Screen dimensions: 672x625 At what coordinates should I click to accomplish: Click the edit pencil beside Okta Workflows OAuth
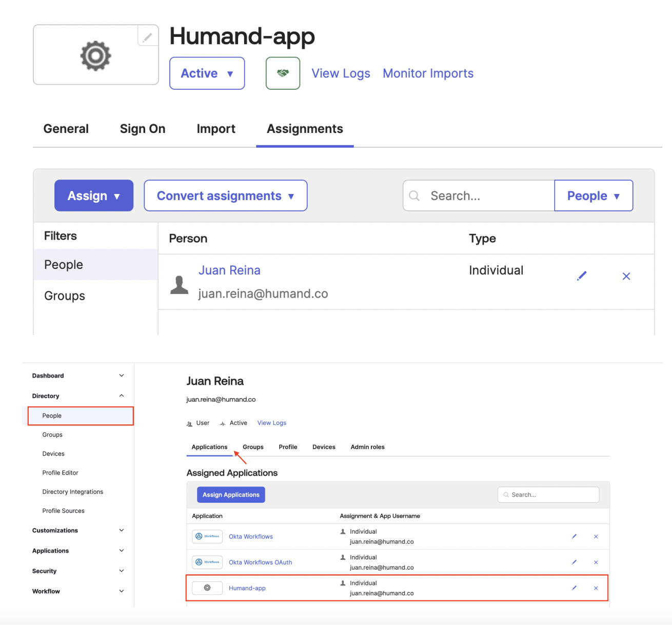pos(574,562)
